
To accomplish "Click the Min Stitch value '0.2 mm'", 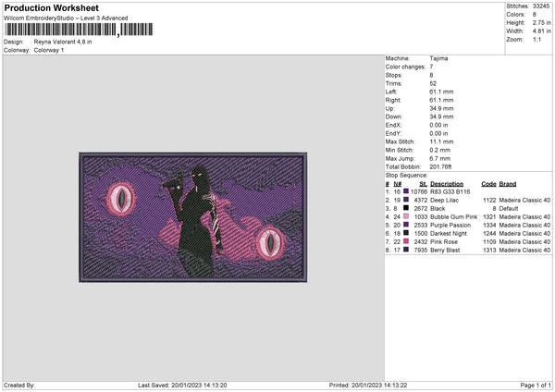I will 440,151.
